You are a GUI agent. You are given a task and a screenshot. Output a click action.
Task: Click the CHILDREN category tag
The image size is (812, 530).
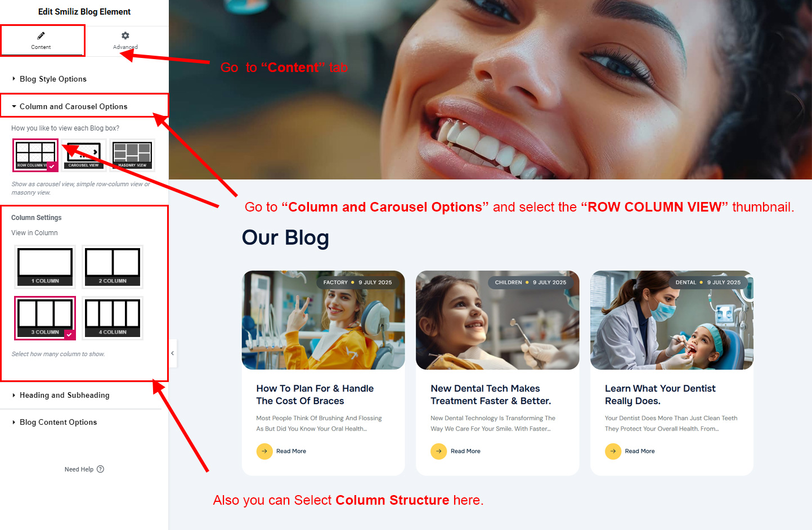pos(508,282)
